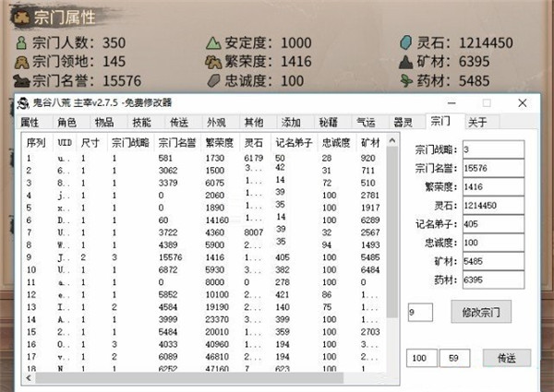Click the table's horizontal scrollbar thumb
The width and height of the screenshot is (554, 392).
pyautogui.click(x=189, y=378)
